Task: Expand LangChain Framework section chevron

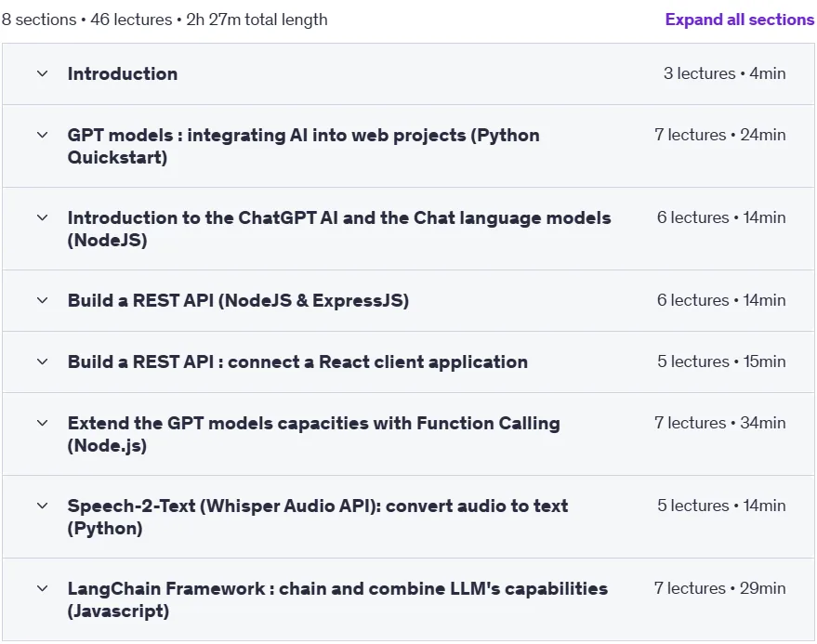Action: pyautogui.click(x=42, y=588)
